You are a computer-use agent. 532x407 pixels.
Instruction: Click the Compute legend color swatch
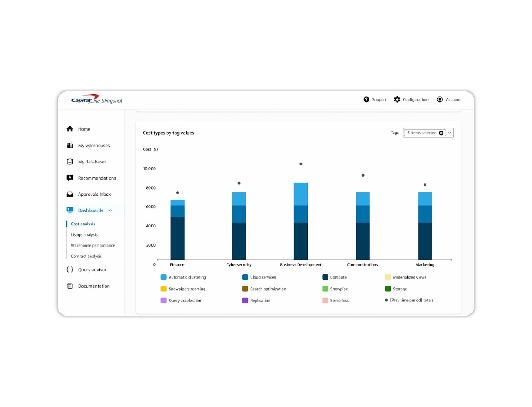point(325,277)
